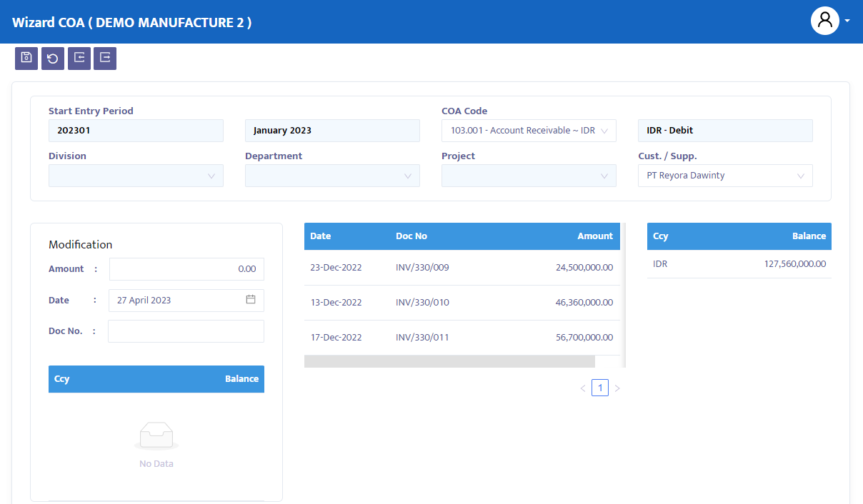Screen dimensions: 863x504
Task: Click the 56,700,000.00 amount cell
Action: click(x=584, y=338)
